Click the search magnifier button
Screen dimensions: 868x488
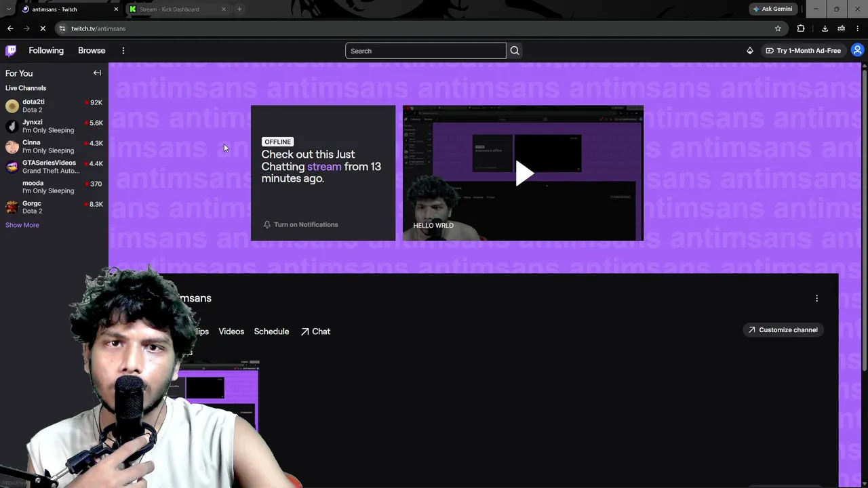515,51
